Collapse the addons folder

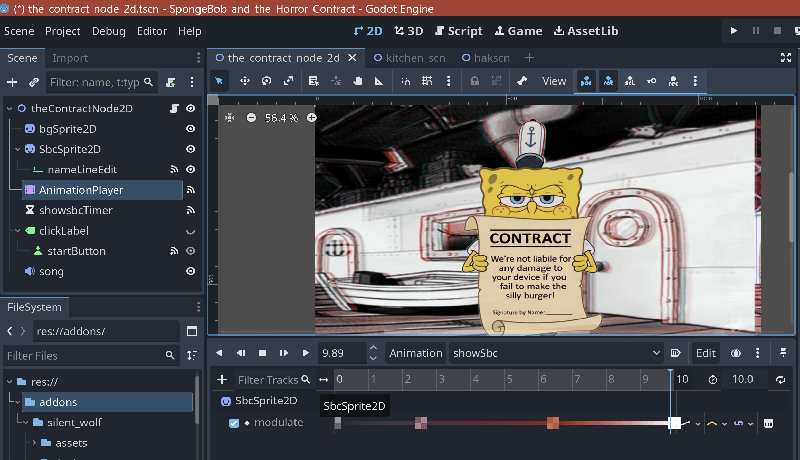click(x=17, y=402)
